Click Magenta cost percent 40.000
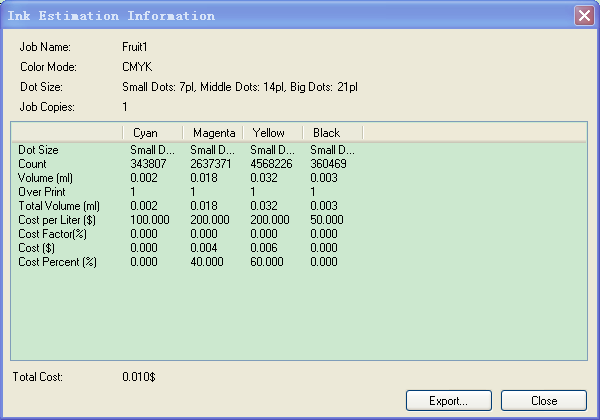 coord(208,261)
